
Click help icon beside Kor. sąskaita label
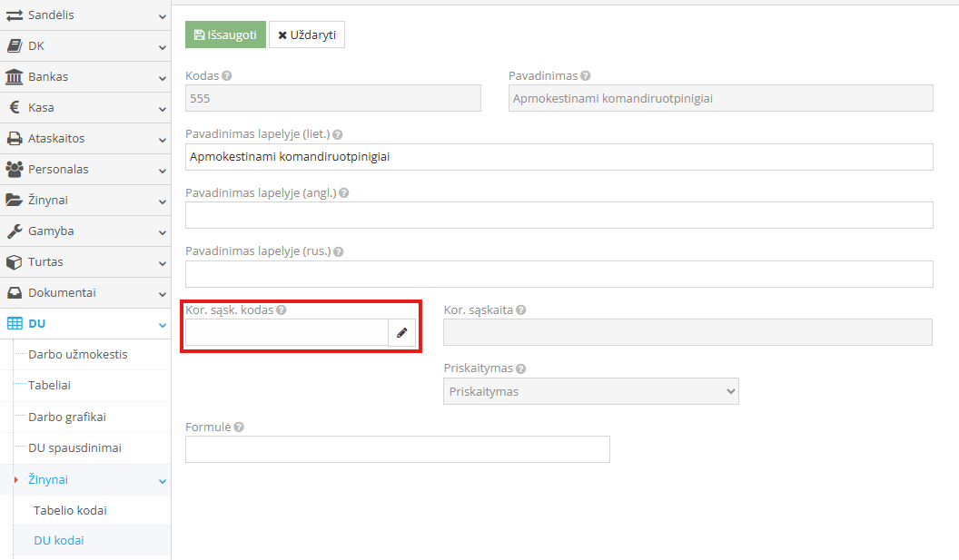520,310
